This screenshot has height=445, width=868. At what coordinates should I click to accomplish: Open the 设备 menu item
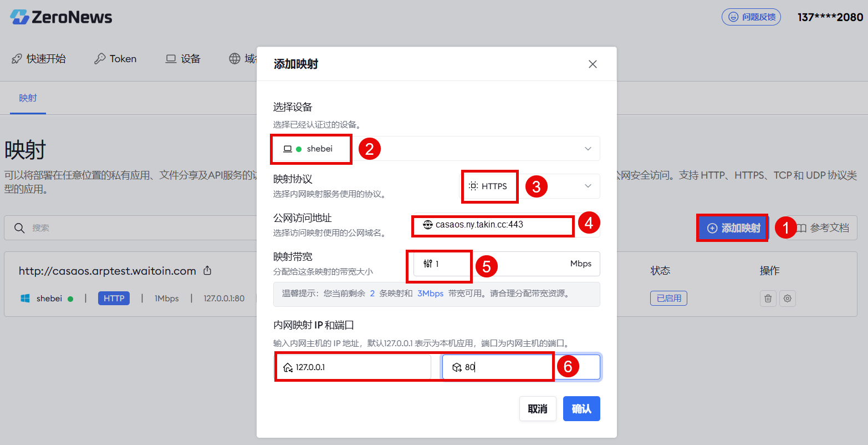[183, 59]
